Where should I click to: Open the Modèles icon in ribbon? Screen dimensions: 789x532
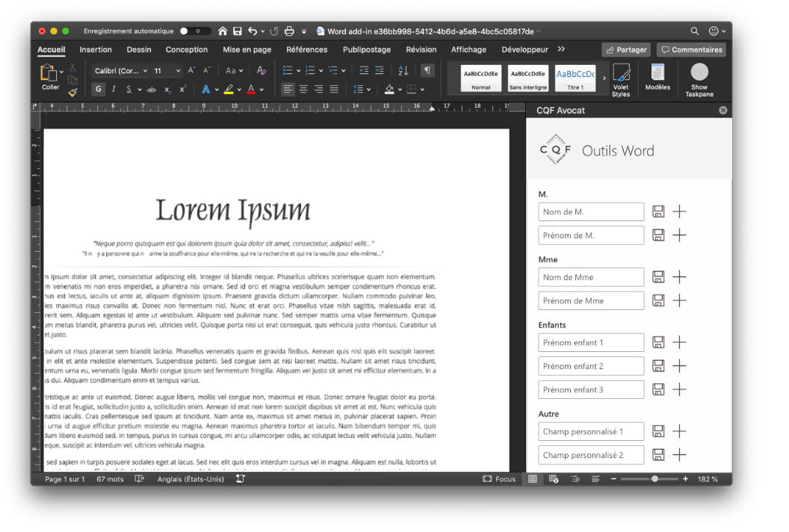pos(657,78)
